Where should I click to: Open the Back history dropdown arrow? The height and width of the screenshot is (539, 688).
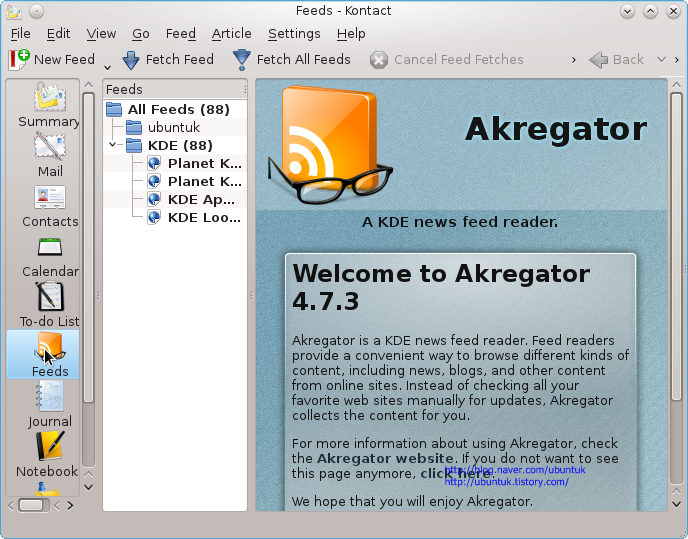point(661,60)
